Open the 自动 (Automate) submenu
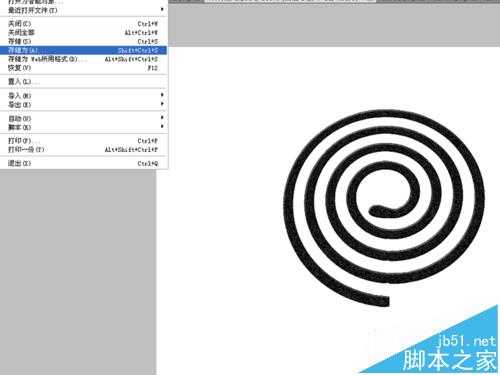This screenshot has height=375, width=500. click(x=83, y=118)
